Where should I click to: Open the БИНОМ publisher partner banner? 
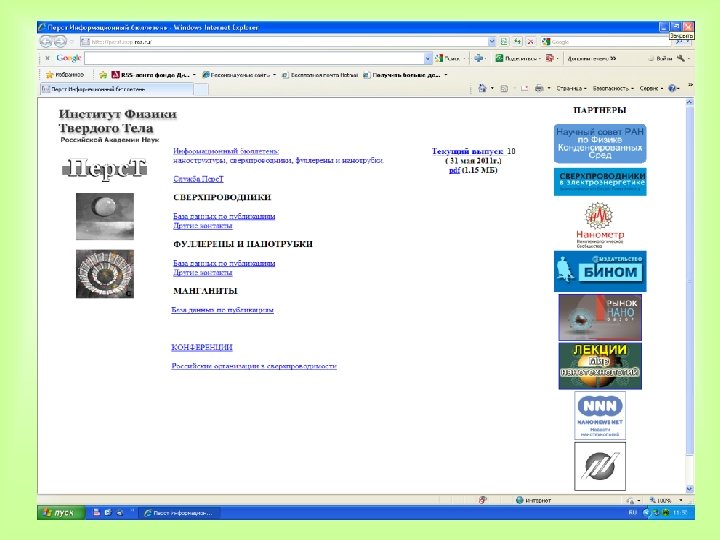(600, 271)
